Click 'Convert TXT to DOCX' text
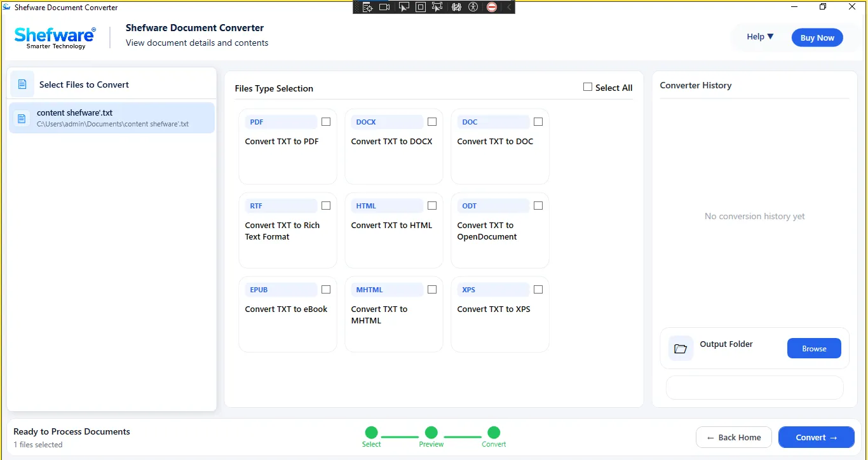The width and height of the screenshot is (868, 460). pyautogui.click(x=391, y=142)
